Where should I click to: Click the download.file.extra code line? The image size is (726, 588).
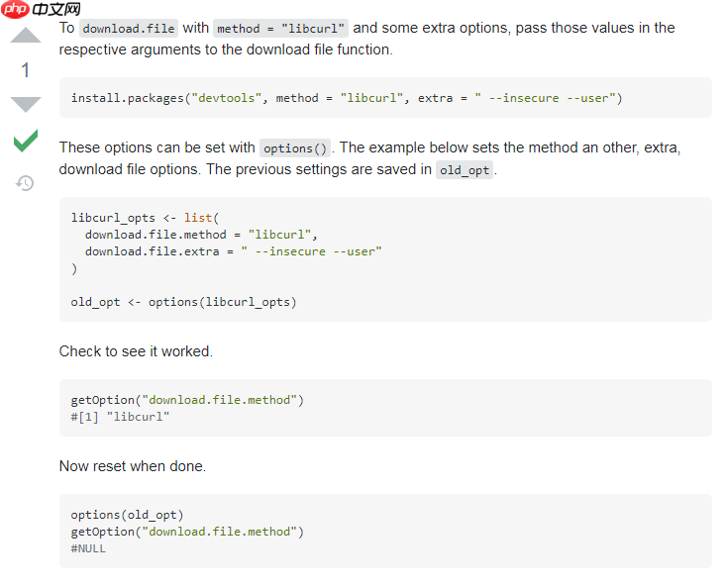click(234, 251)
